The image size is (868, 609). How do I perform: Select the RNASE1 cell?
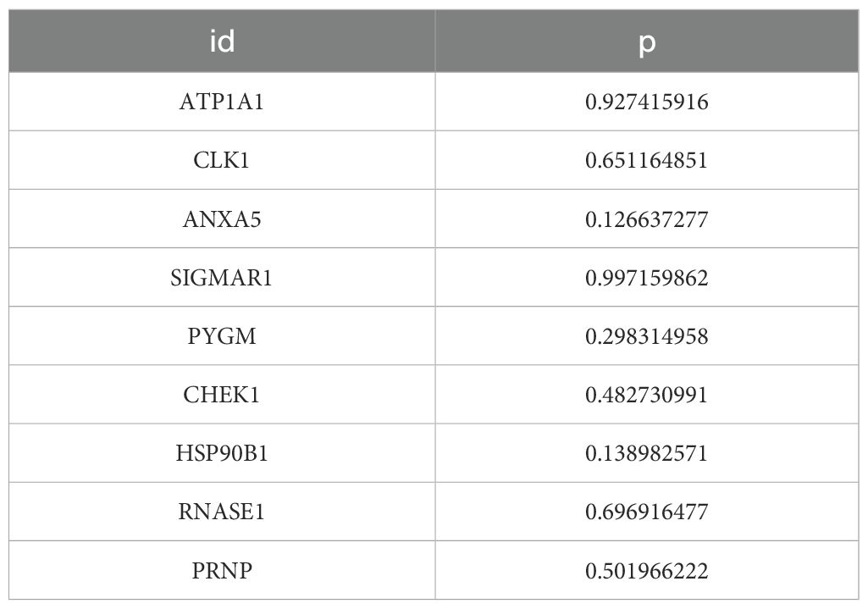pyautogui.click(x=222, y=512)
